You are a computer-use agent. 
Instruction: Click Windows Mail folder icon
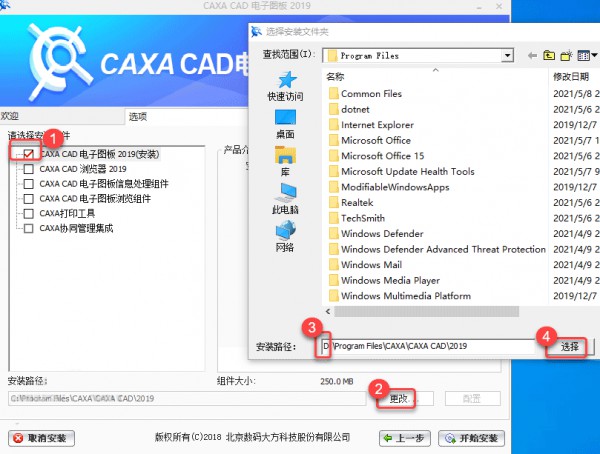point(334,265)
